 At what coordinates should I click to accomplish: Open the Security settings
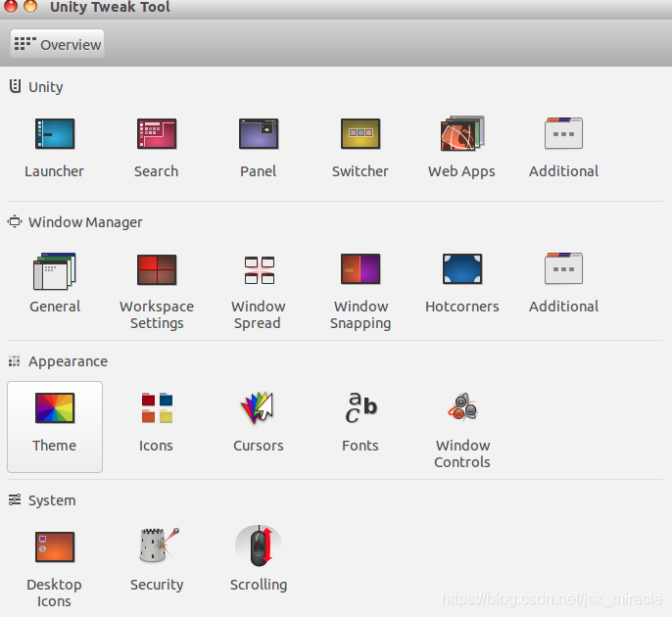coord(157,560)
